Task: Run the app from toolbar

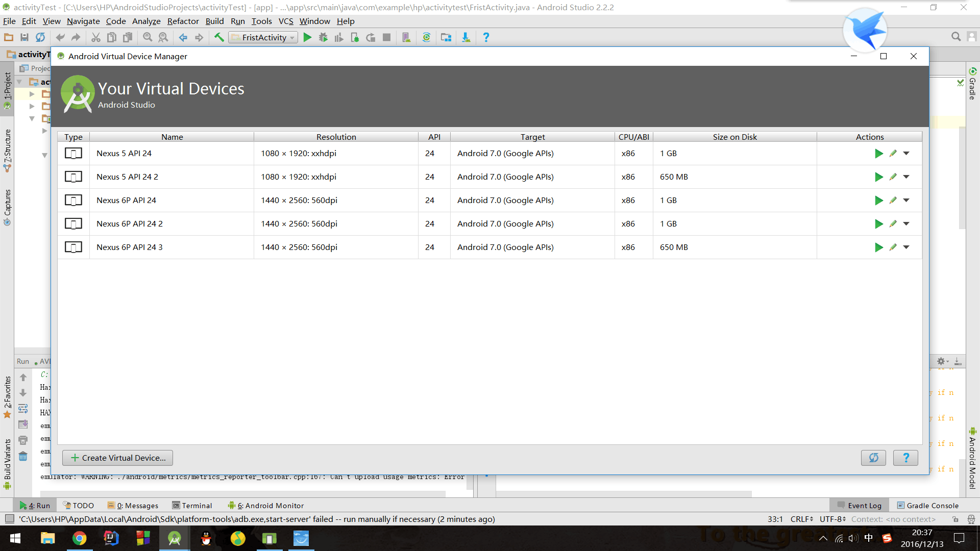Action: [307, 37]
